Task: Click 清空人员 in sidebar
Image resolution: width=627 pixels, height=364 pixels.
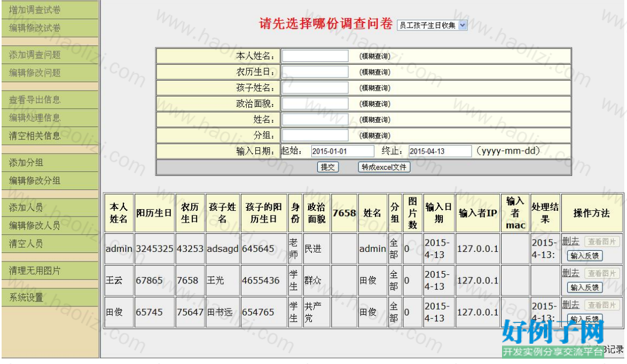Action: coord(50,243)
